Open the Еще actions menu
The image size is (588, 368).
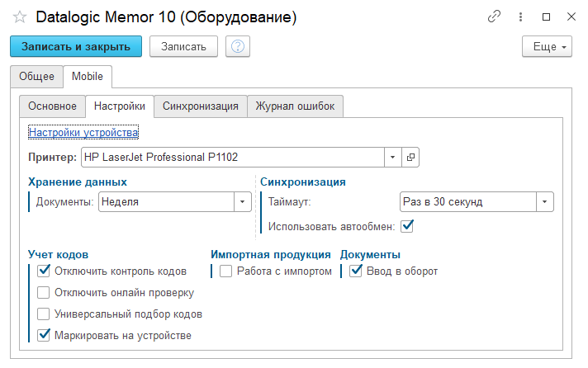pyautogui.click(x=547, y=46)
